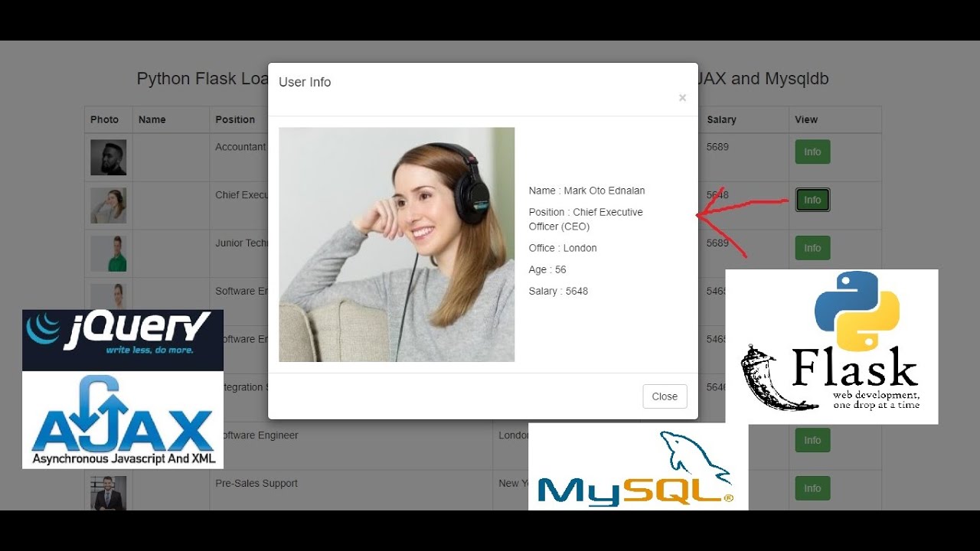Screen dimensions: 980x551
Task: Click the 'User Info' modal title
Action: (305, 82)
